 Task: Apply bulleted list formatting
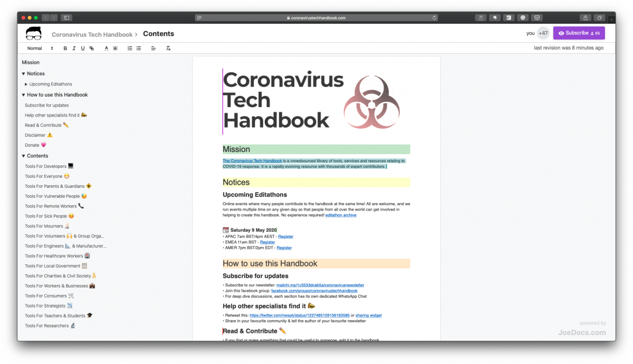[x=139, y=48]
